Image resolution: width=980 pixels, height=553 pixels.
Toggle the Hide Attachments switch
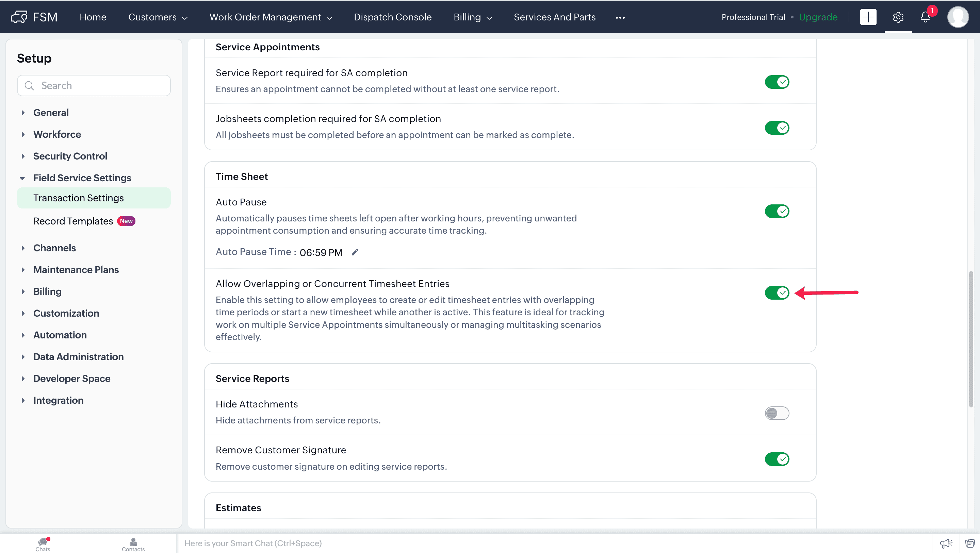pyautogui.click(x=777, y=413)
